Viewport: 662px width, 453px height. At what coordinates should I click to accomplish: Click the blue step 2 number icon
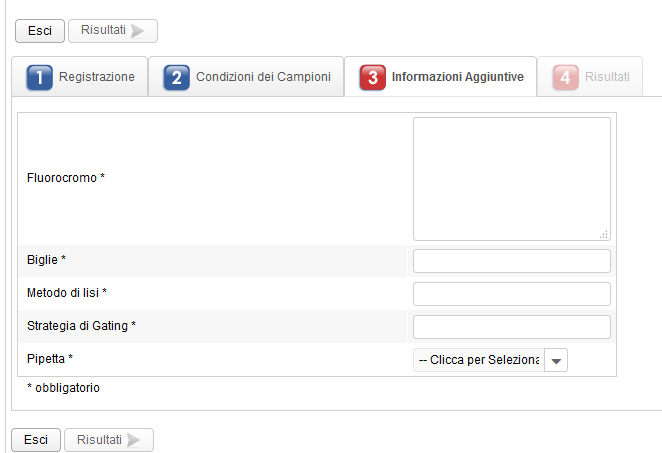[x=176, y=77]
